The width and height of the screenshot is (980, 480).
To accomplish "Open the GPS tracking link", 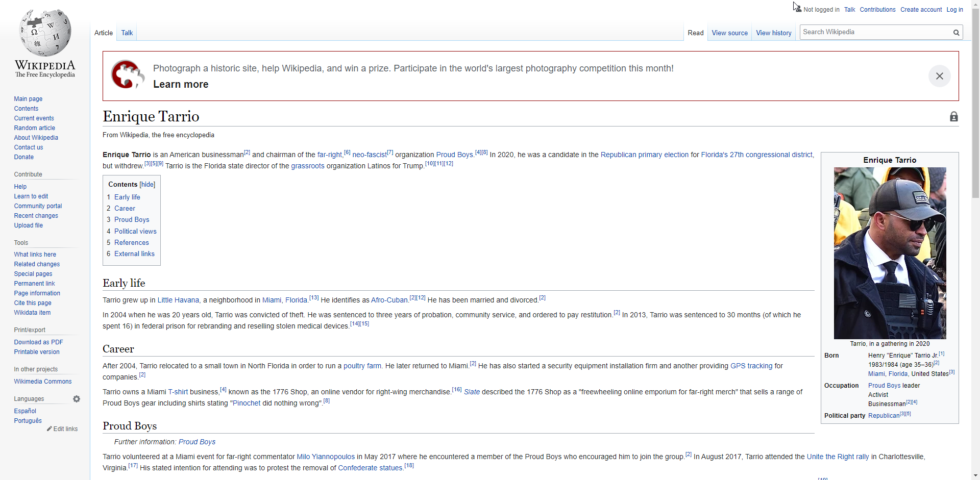I will (751, 366).
